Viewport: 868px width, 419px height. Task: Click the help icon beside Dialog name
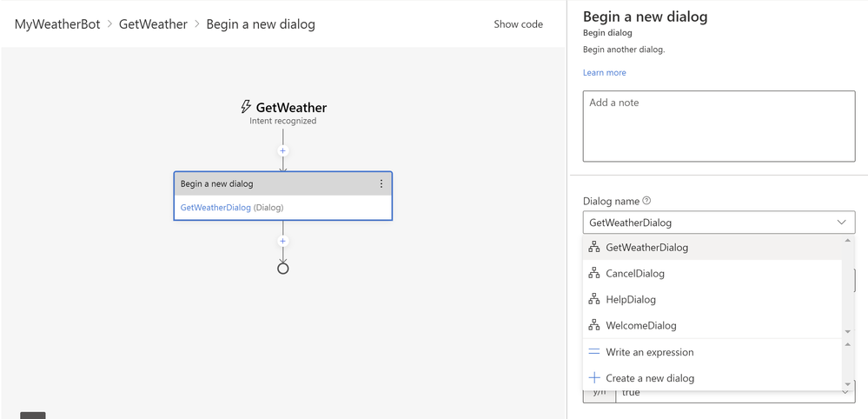pyautogui.click(x=646, y=201)
